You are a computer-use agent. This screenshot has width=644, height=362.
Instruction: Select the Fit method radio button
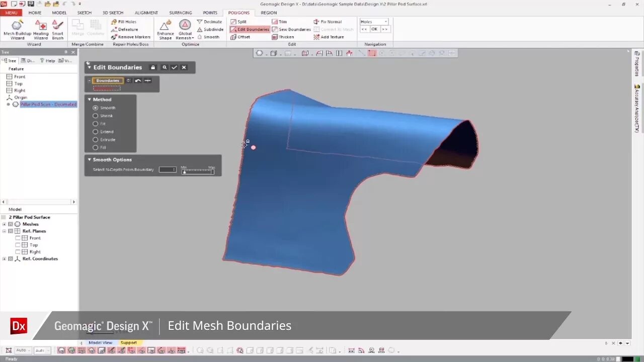tap(95, 124)
